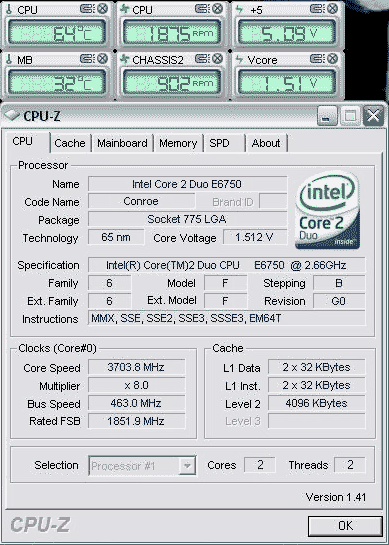Select the Memory tab
The image size is (389, 545).
click(178, 143)
